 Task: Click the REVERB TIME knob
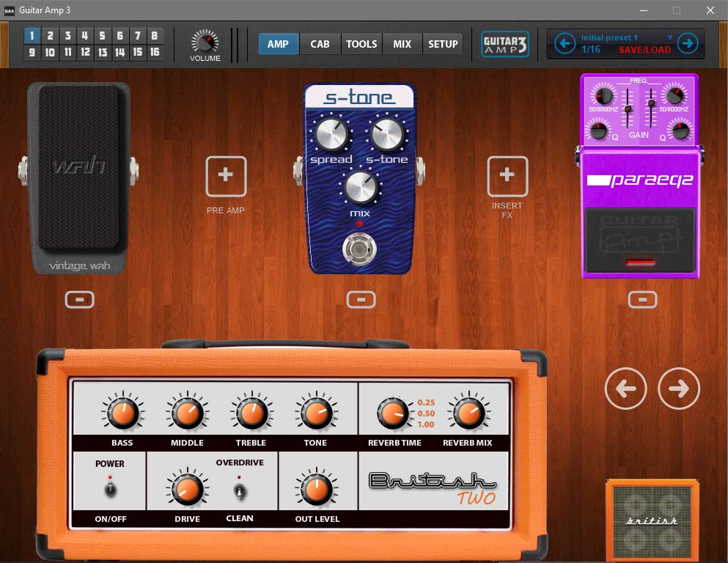point(393,413)
